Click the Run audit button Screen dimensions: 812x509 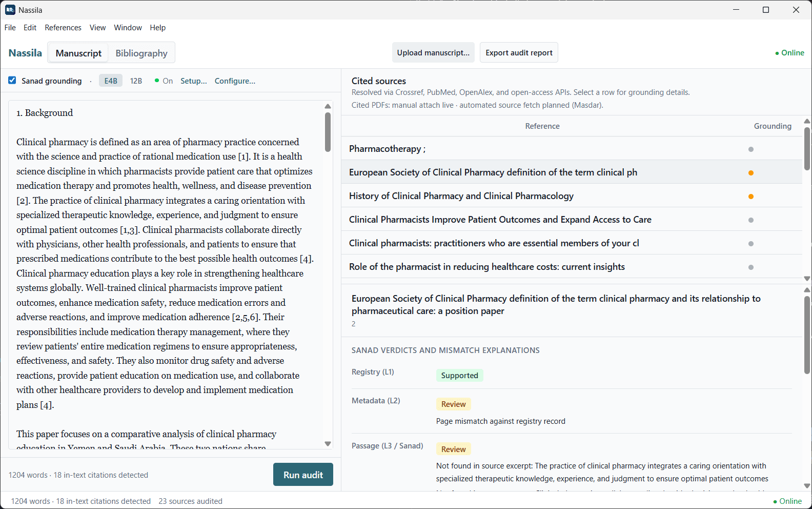(303, 475)
